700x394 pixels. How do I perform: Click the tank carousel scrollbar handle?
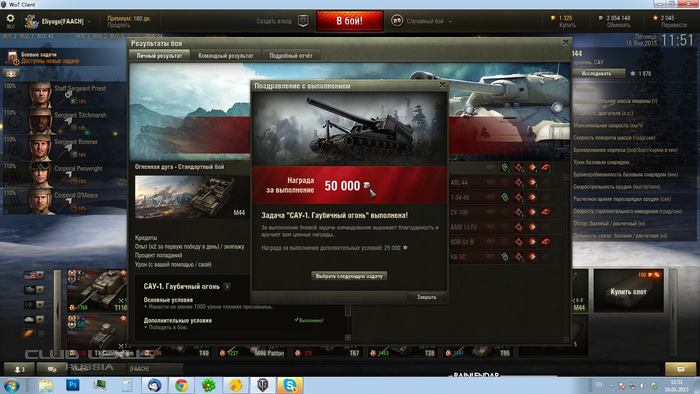tap(58, 308)
